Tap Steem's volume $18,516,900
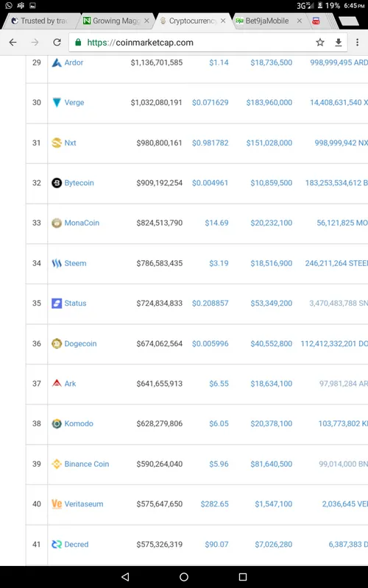Viewport: 368px width, 588px height. (272, 263)
